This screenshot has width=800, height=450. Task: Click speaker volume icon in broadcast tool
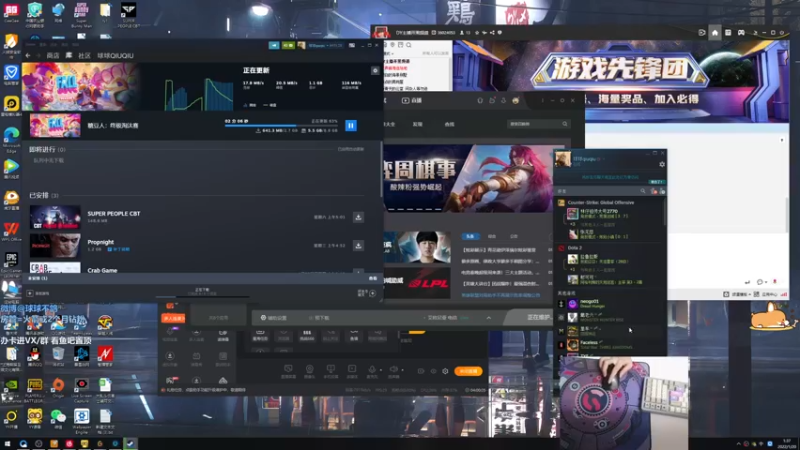393,369
